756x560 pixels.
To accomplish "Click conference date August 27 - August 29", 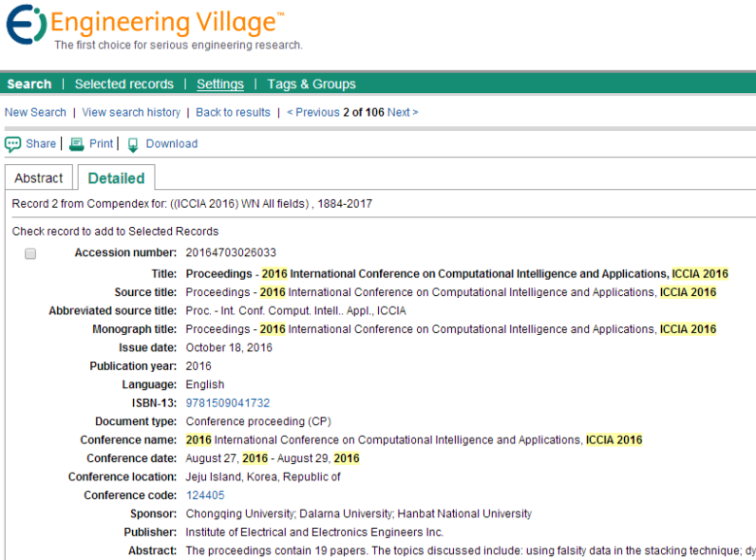I will [x=273, y=458].
